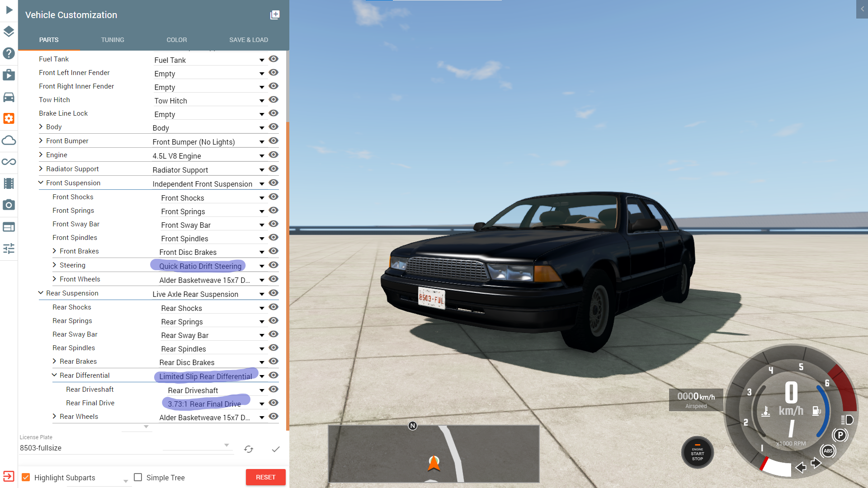Viewport: 868px width, 488px height.
Task: Open the vehicles car icon
Action: (x=9, y=97)
